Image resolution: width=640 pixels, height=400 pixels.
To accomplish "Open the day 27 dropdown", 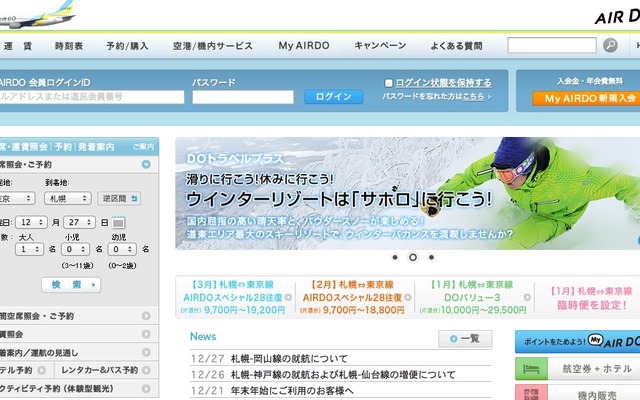I will click(x=79, y=222).
